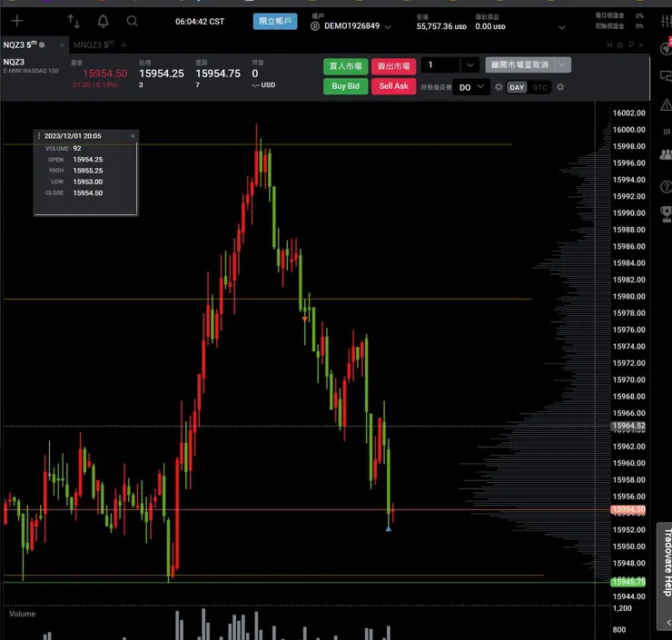The width and height of the screenshot is (672, 640).
Task: Expand the 離開市場並取消 dropdown arrow
Action: tap(563, 64)
